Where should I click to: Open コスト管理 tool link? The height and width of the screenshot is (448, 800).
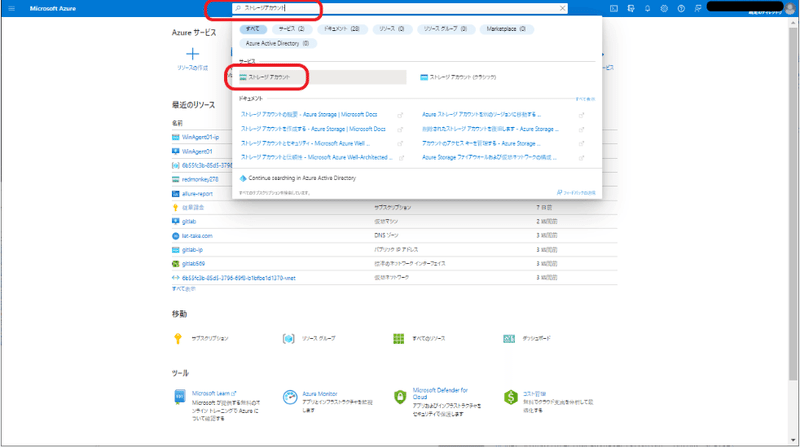click(x=534, y=394)
